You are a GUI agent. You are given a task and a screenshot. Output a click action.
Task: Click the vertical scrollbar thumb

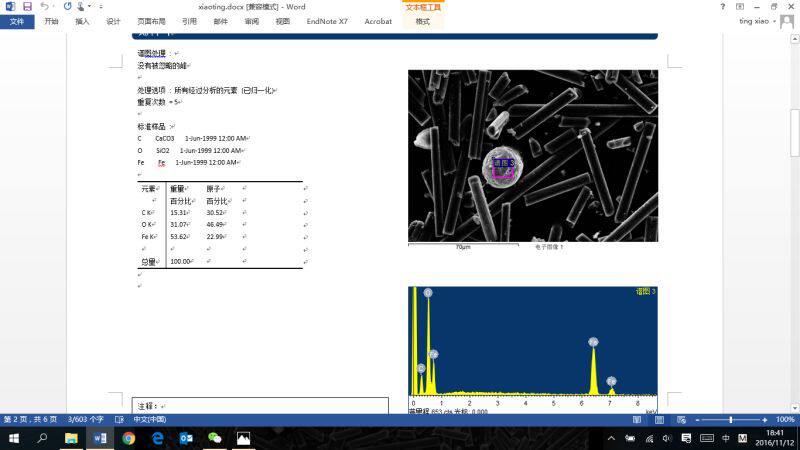tap(794, 133)
